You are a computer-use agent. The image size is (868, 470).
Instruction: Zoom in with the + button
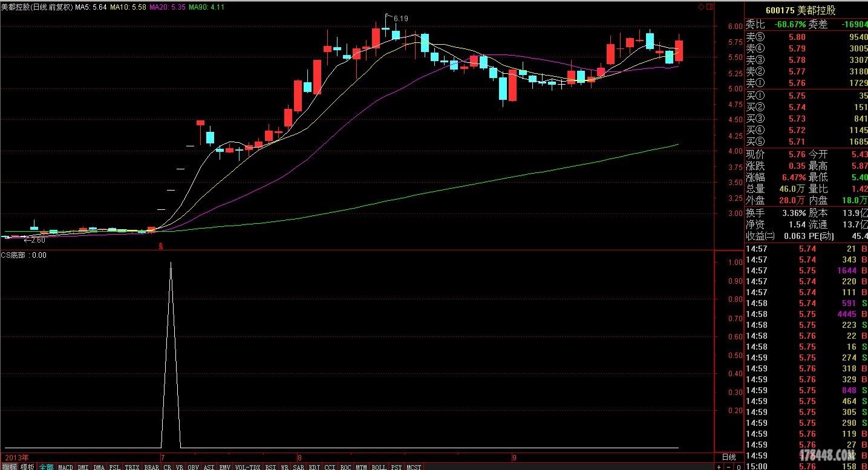pyautogui.click(x=719, y=467)
